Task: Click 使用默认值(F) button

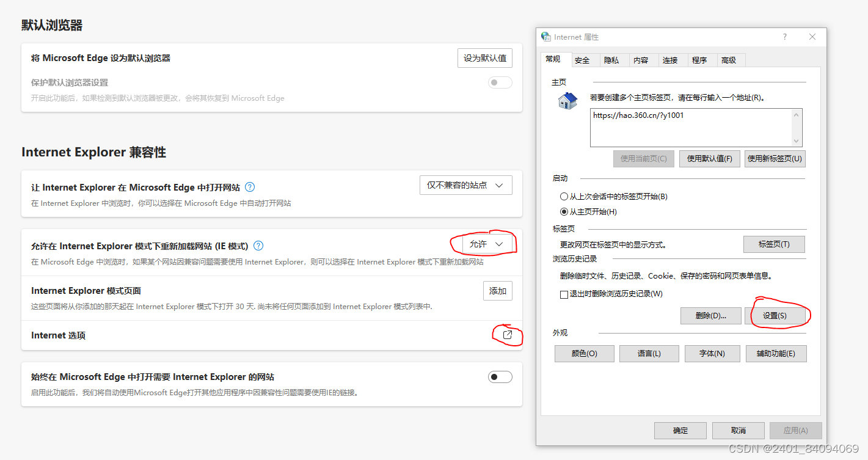Action: coord(710,159)
